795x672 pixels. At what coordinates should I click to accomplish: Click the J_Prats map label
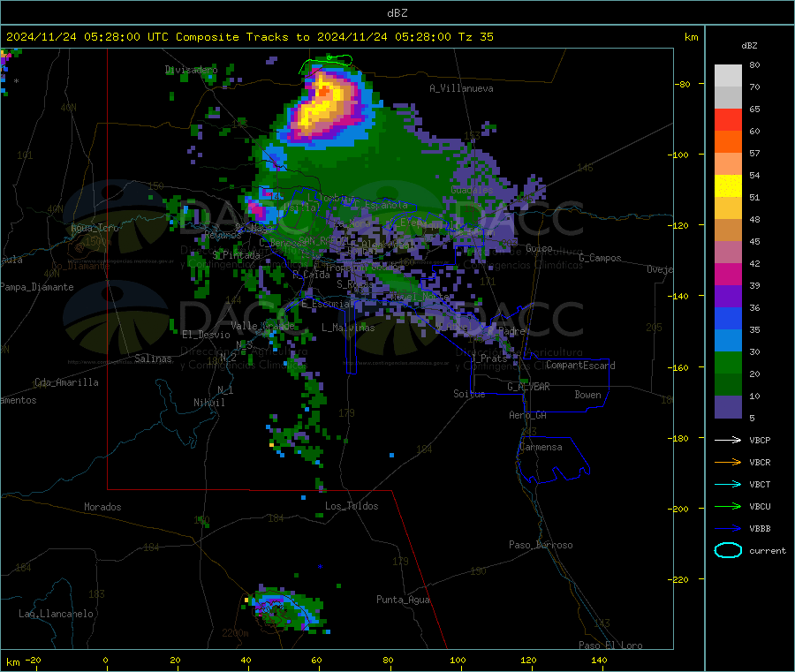[x=489, y=358]
